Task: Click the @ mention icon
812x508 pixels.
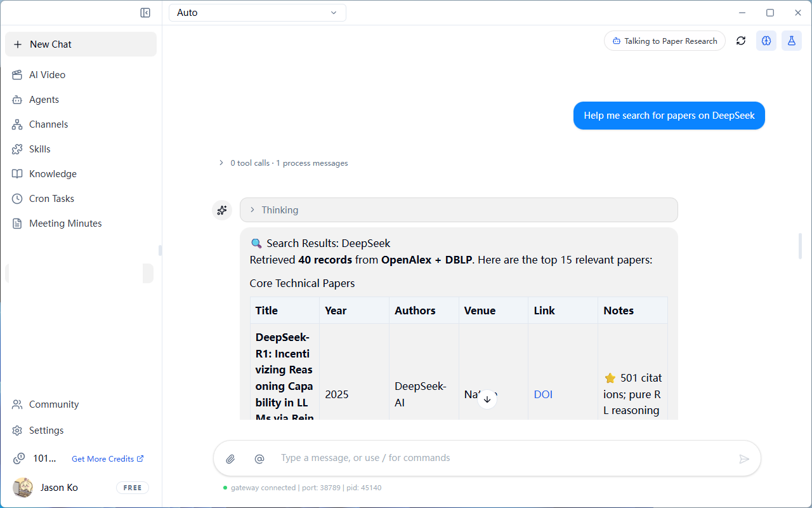Action: coord(259,458)
